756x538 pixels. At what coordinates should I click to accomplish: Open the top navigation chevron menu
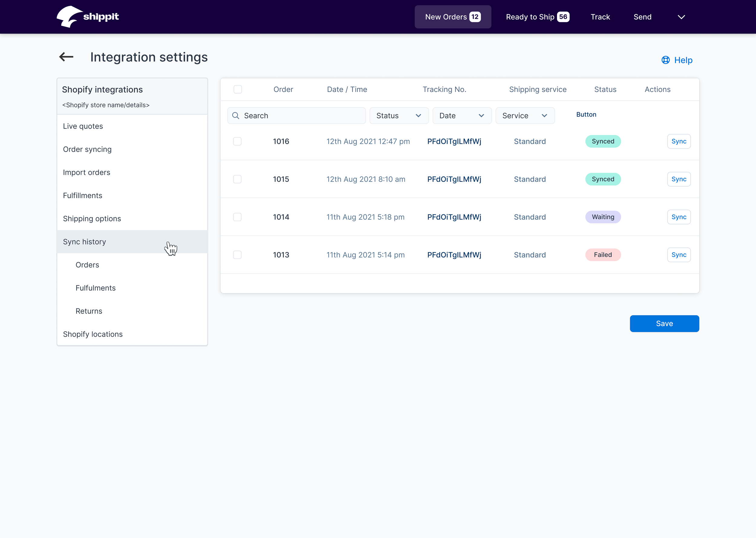[681, 17]
